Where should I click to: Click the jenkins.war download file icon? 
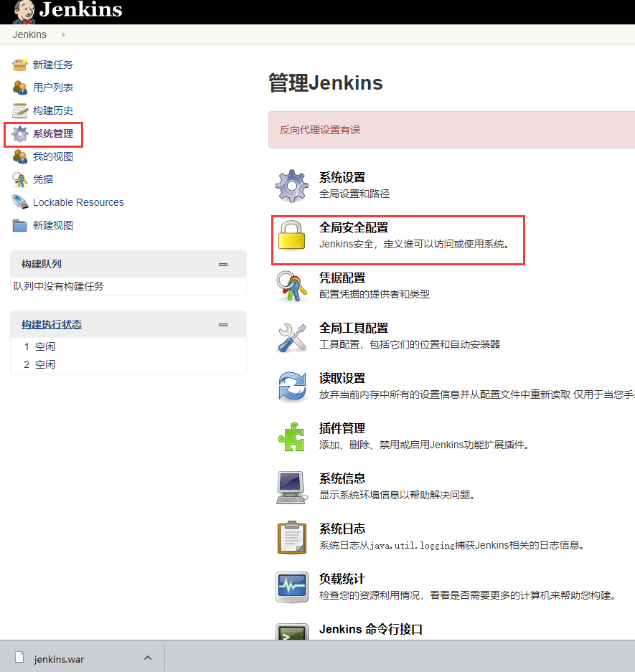tap(19, 657)
